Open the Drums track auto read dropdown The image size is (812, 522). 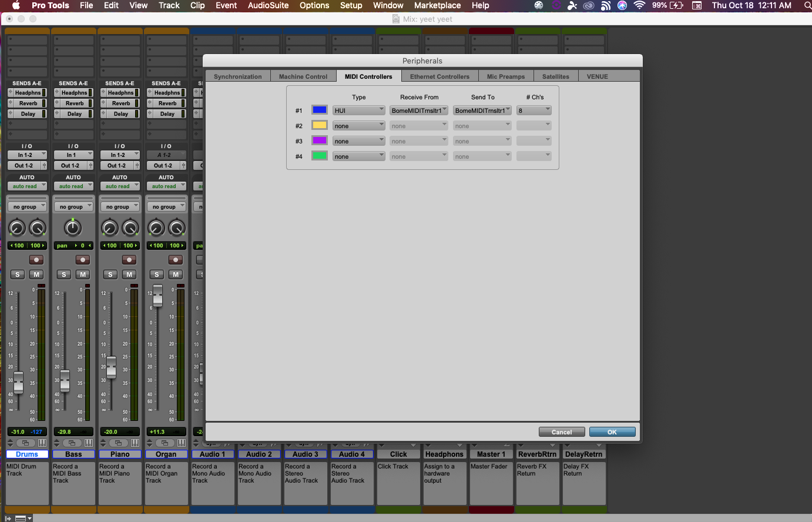27,186
